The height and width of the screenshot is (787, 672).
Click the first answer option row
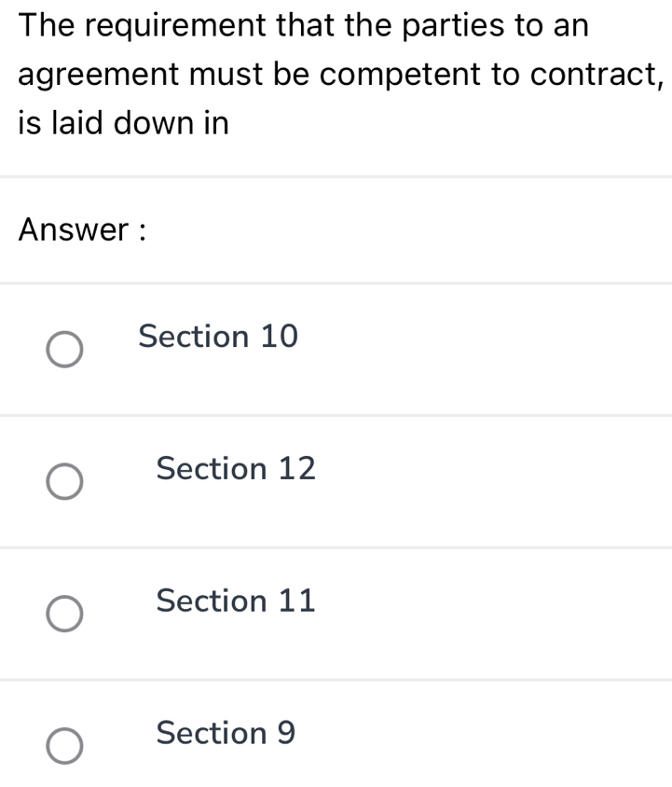pos(336,347)
